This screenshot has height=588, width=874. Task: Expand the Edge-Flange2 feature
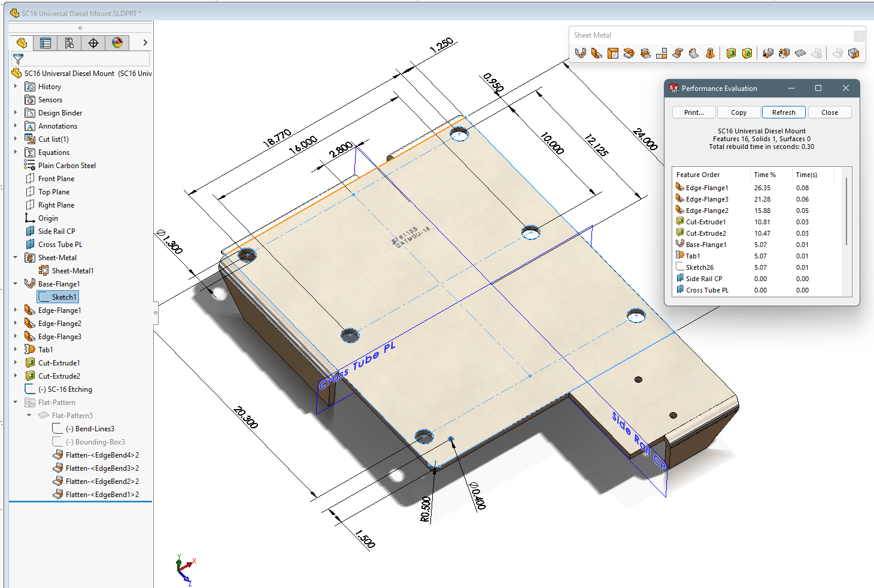pos(16,323)
